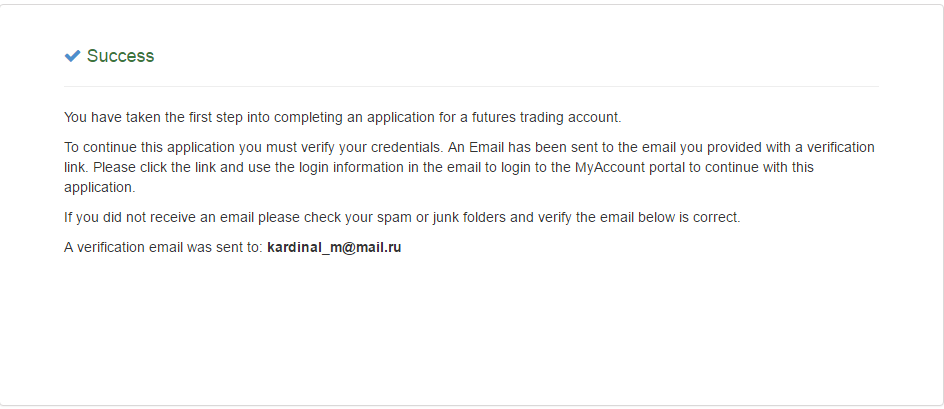Click the word MyAccount in the instructions

(604, 167)
